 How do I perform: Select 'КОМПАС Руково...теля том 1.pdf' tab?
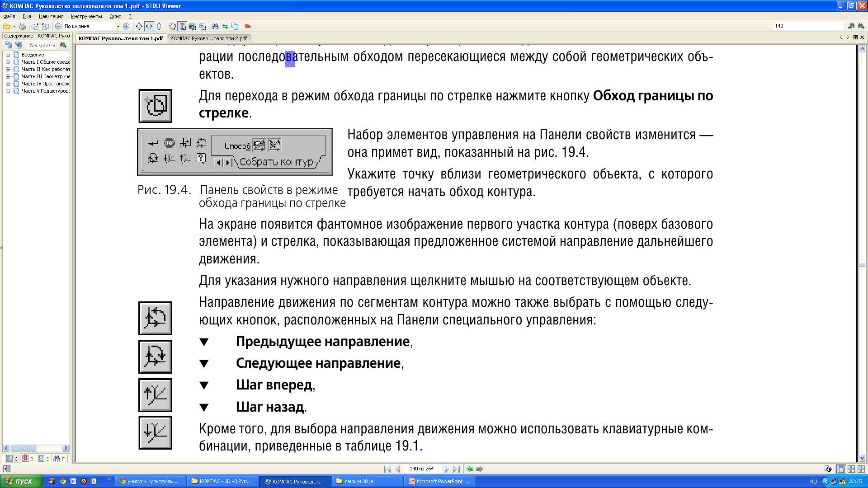pos(121,38)
